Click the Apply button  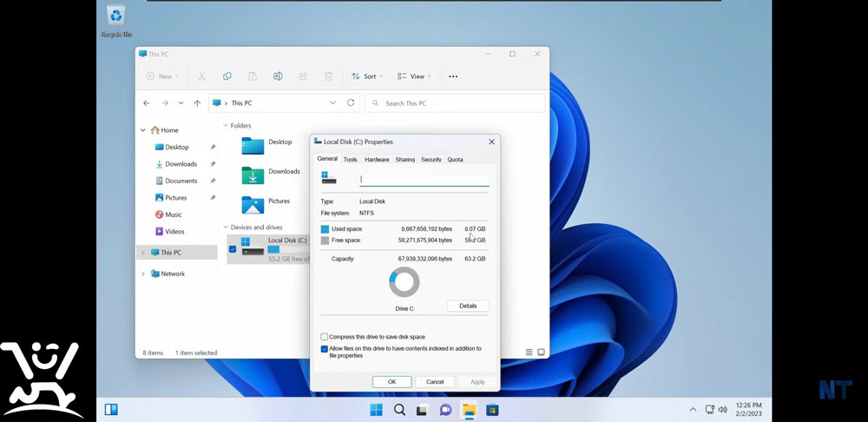(477, 381)
